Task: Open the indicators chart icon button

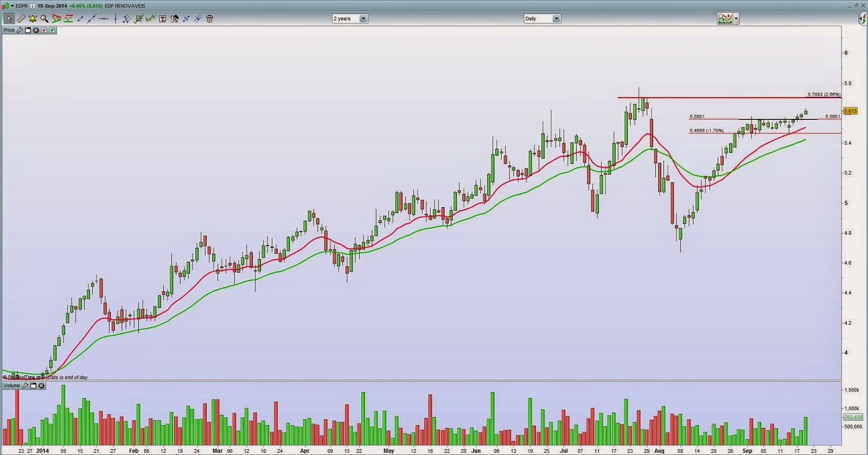Action: coord(725,18)
